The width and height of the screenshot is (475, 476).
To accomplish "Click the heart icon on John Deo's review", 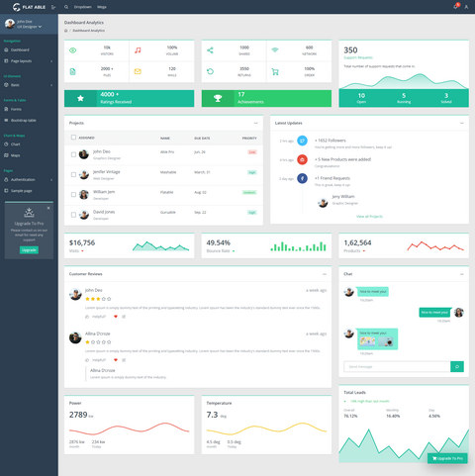I will [x=116, y=317].
